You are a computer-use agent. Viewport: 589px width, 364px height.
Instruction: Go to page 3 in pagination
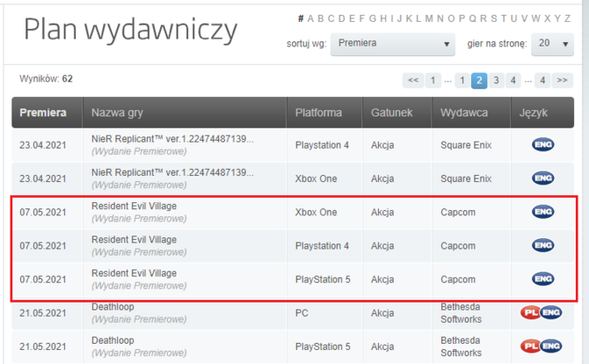point(496,80)
